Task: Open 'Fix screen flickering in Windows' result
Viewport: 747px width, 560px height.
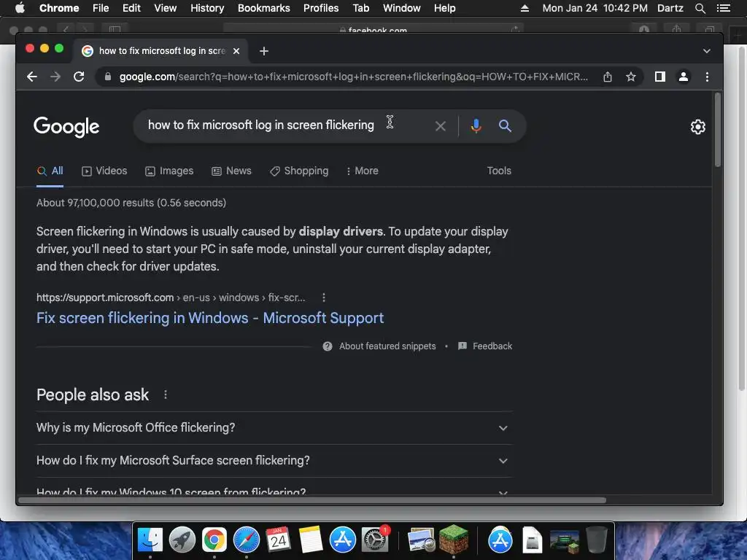Action: [210, 318]
